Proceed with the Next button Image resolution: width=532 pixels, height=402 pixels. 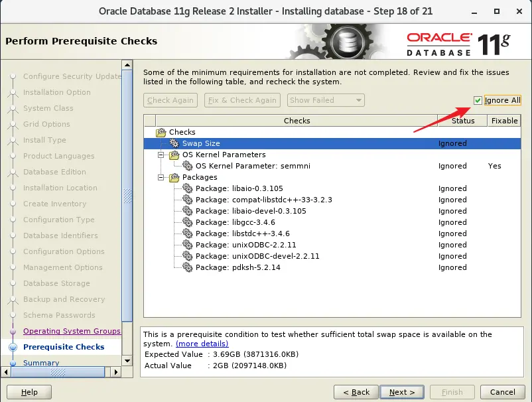coord(402,392)
